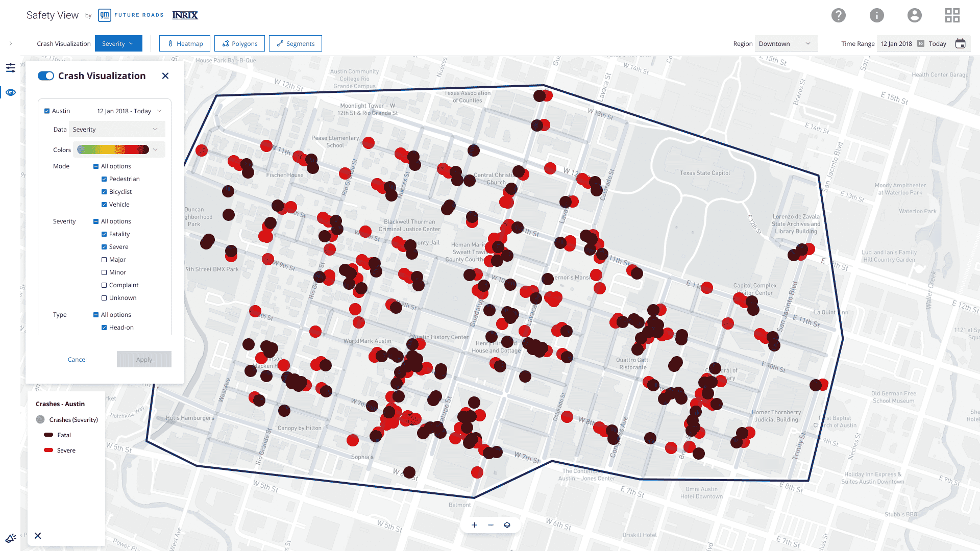Open the map layers control
Screen dimensions: 980x551
507,525
